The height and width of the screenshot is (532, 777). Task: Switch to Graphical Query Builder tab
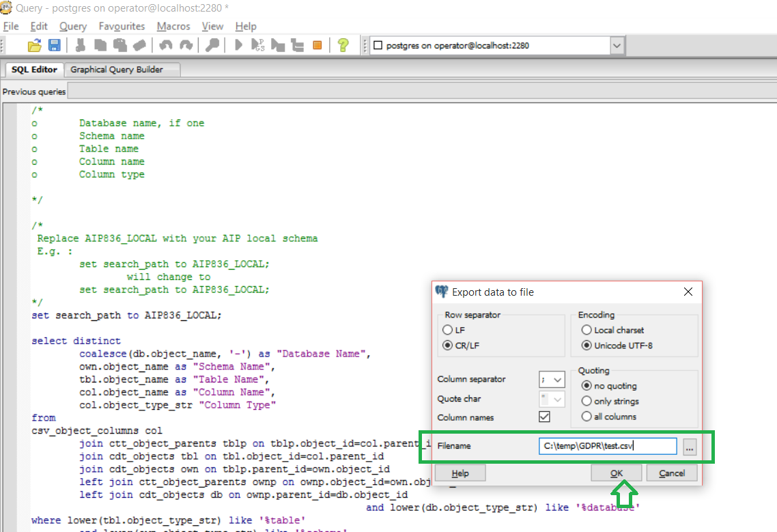tap(117, 70)
